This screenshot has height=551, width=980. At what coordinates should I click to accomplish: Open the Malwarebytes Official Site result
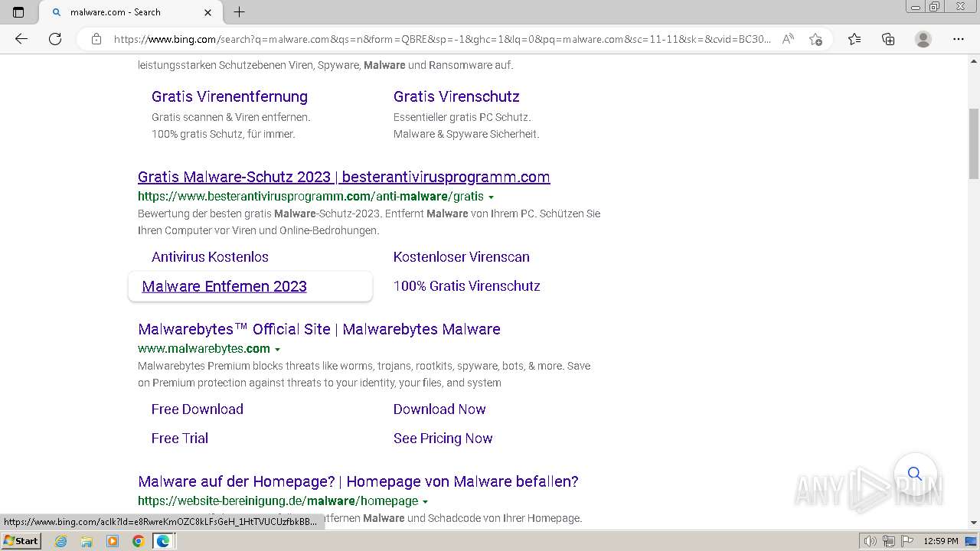tap(319, 329)
